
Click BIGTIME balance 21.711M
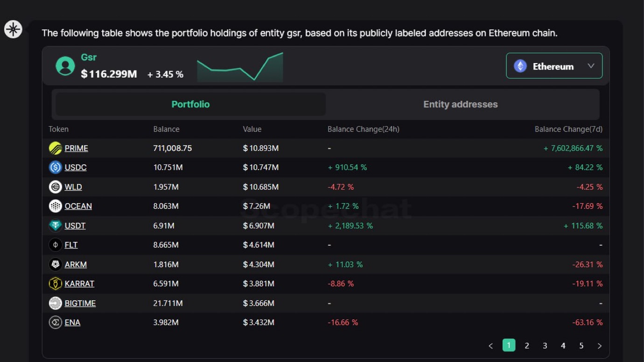[168, 303]
